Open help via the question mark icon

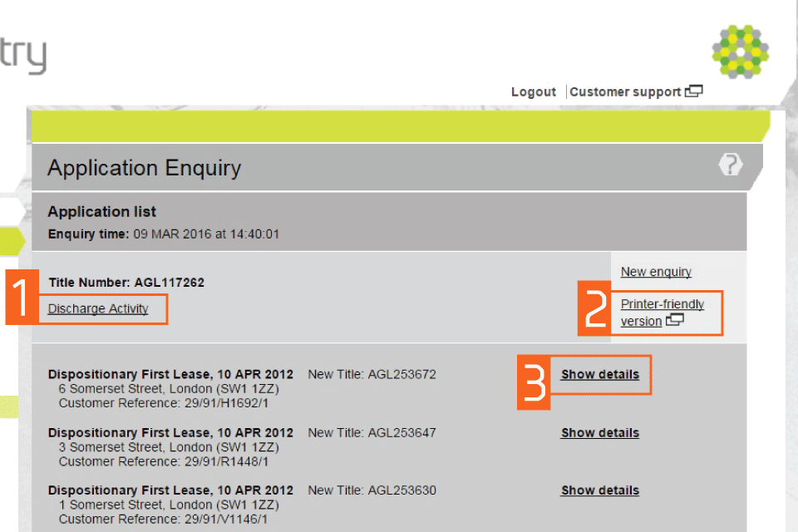(x=730, y=165)
